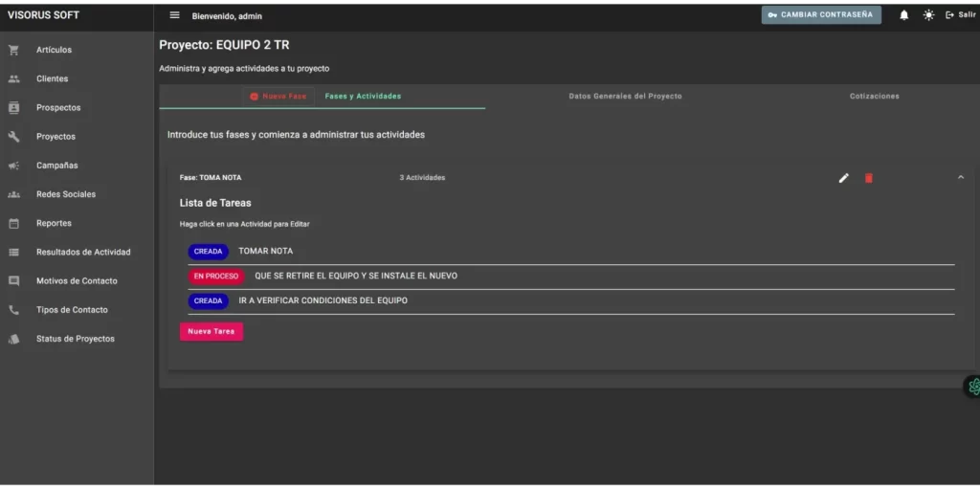Go to Clientes in sidebar
This screenshot has width=980, height=489.
[x=52, y=78]
